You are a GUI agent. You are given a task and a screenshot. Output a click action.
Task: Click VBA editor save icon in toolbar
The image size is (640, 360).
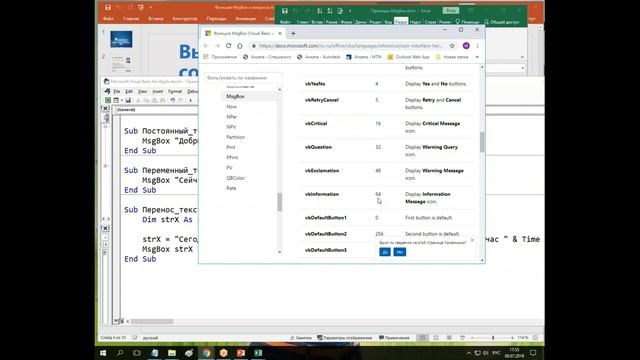click(128, 100)
